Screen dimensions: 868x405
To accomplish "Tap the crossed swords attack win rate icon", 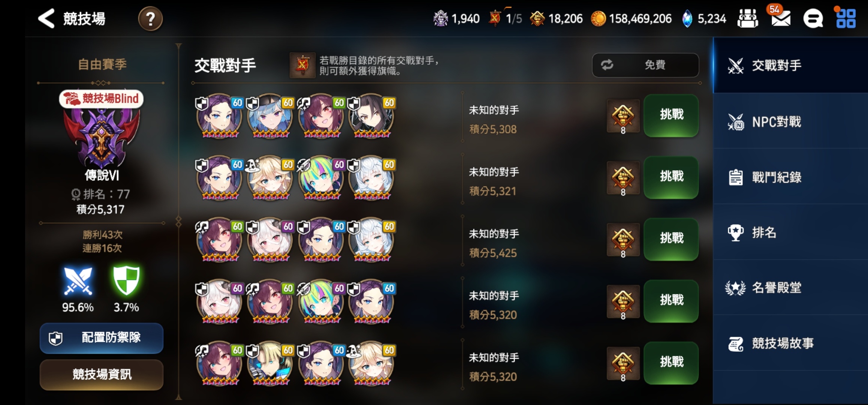I will (78, 281).
